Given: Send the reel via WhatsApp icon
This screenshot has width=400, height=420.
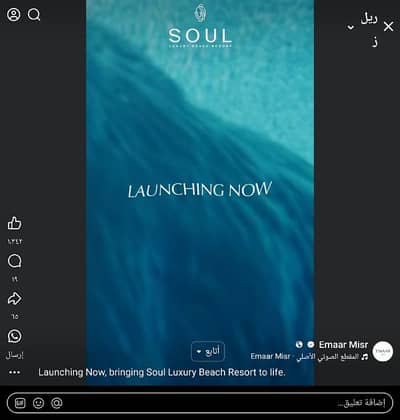Looking at the screenshot, I should click(14, 336).
